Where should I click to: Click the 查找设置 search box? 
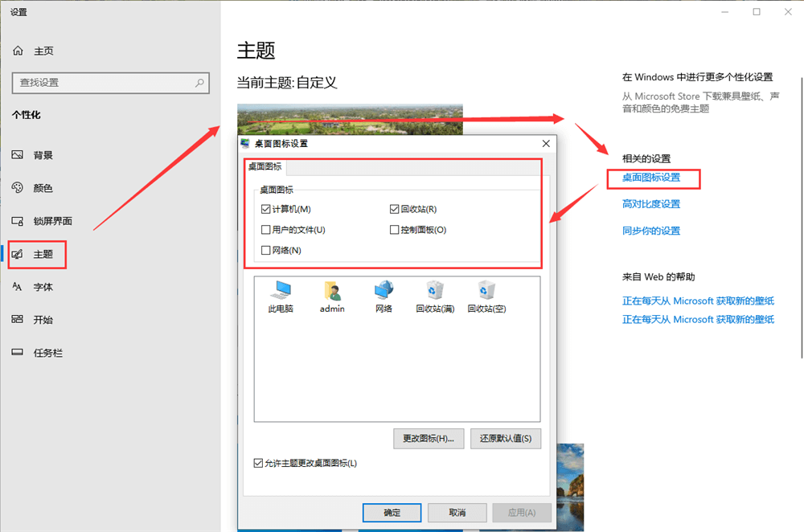(x=110, y=83)
